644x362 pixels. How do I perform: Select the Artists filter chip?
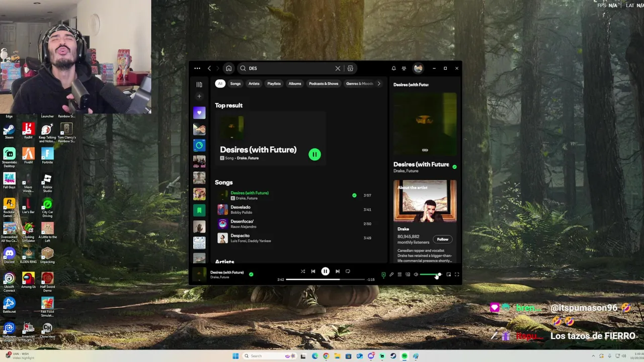pos(254,83)
